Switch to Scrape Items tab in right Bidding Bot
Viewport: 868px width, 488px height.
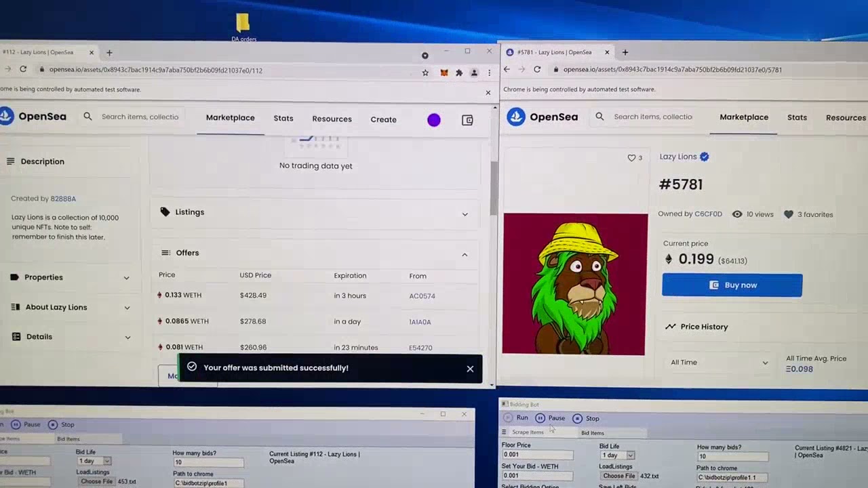coord(528,432)
